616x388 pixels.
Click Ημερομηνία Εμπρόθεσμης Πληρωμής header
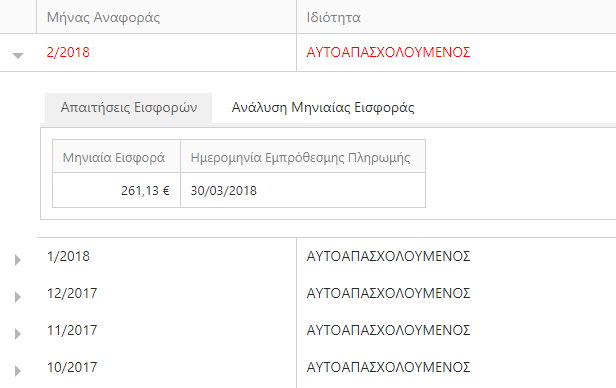tap(303, 156)
